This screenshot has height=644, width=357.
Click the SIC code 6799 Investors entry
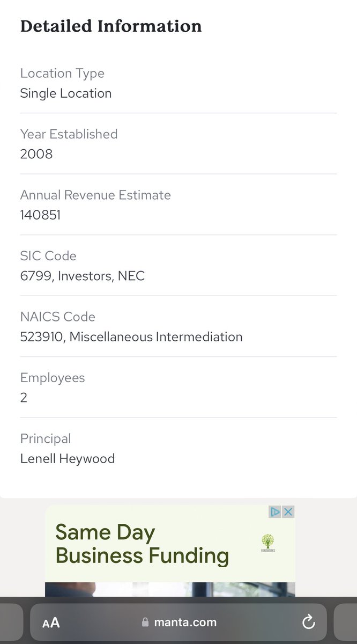[83, 276]
